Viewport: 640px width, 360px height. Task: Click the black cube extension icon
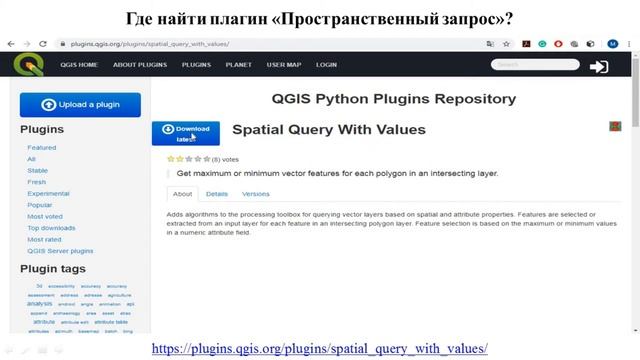coord(590,44)
